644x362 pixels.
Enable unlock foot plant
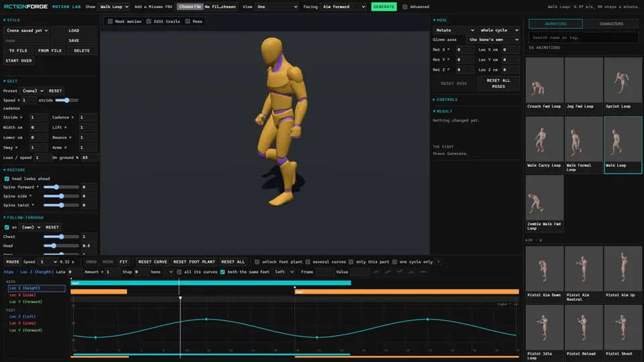click(x=257, y=262)
